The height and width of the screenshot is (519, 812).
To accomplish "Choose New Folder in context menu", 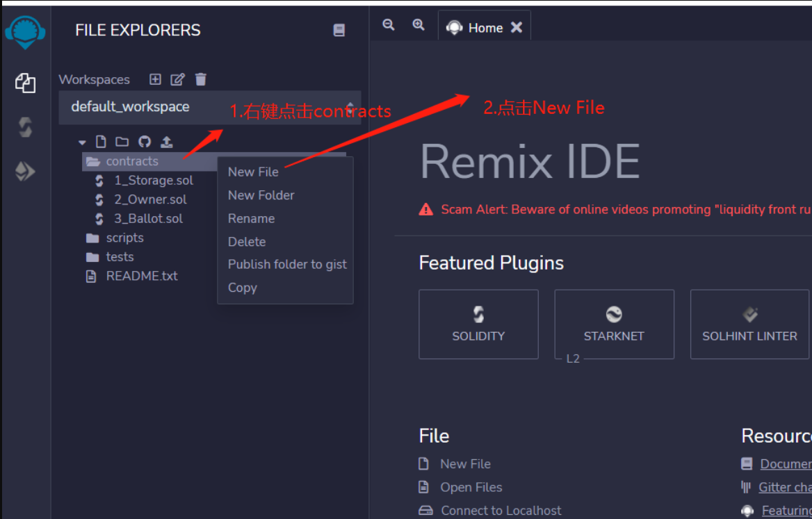I will tap(261, 195).
